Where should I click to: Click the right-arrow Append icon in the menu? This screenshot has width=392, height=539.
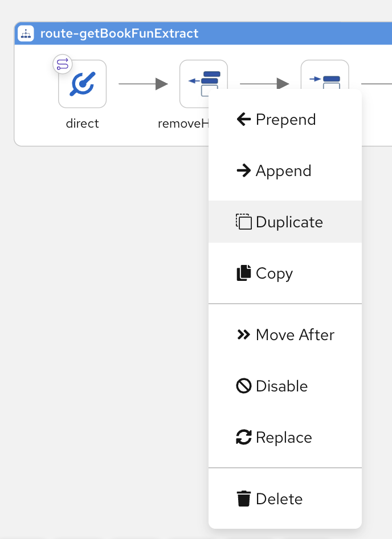[x=243, y=170]
